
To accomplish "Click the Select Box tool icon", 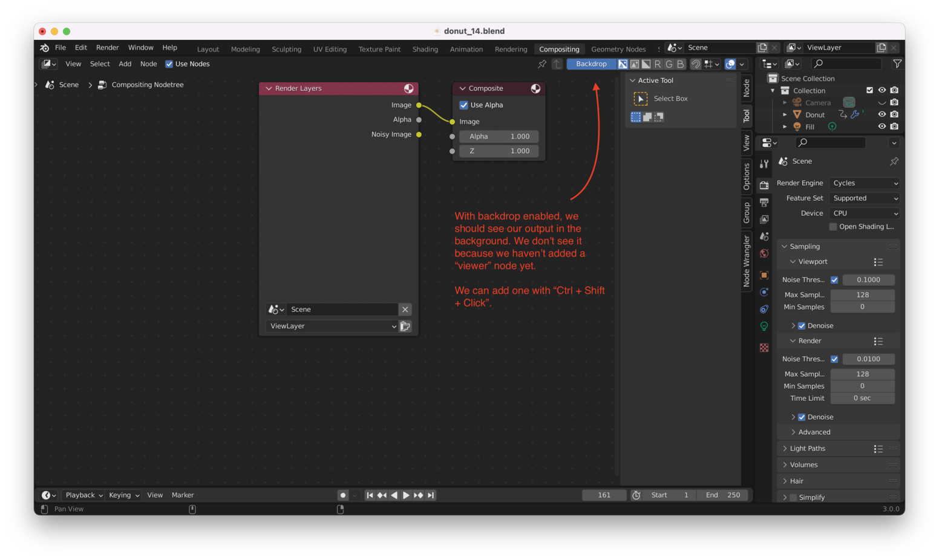I will coord(640,99).
